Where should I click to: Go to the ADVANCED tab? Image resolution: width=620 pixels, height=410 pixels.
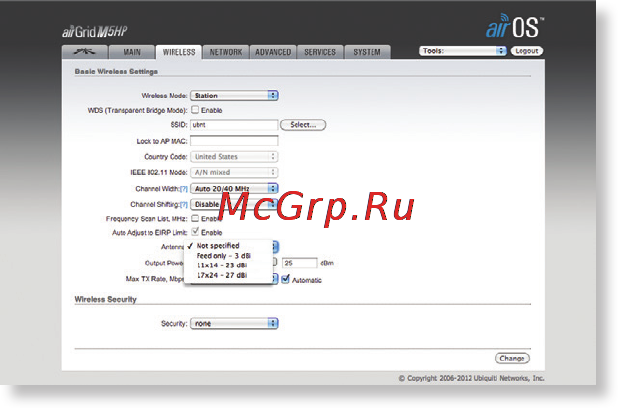[273, 52]
